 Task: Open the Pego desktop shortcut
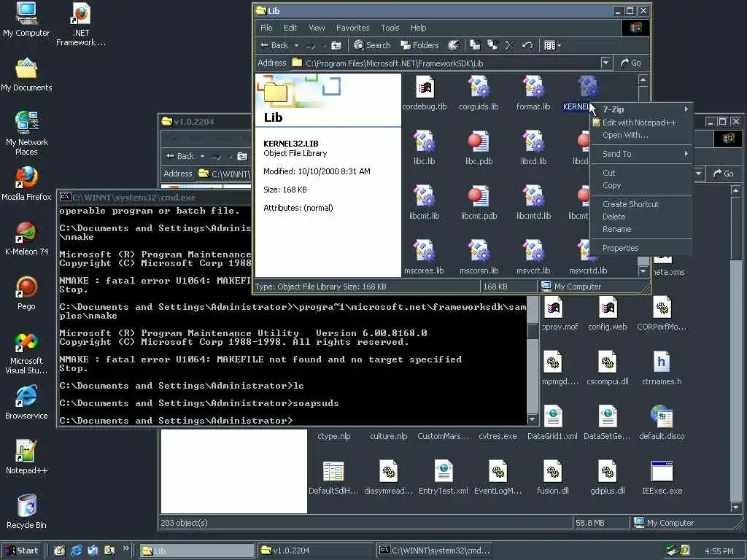coord(26,293)
